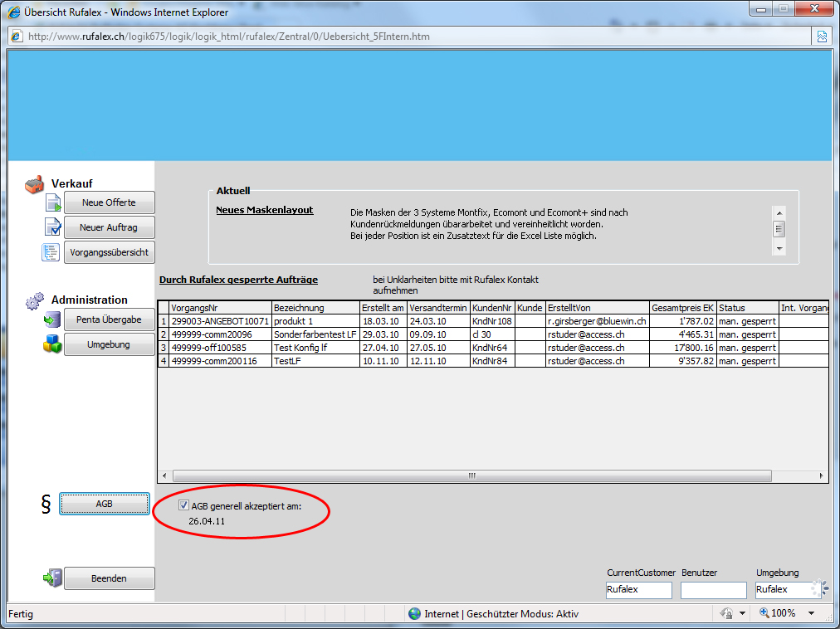Click the Erstellt am column header
The image size is (840, 629).
coord(383,308)
